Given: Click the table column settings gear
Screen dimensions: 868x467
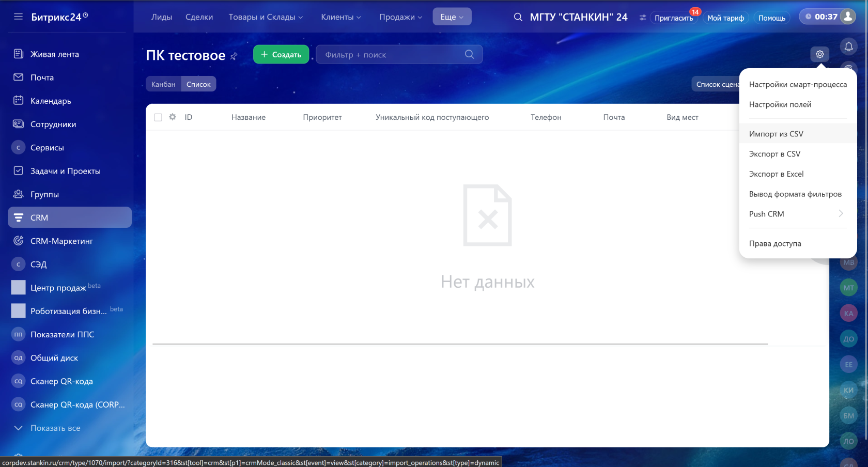Looking at the screenshot, I should click(173, 117).
